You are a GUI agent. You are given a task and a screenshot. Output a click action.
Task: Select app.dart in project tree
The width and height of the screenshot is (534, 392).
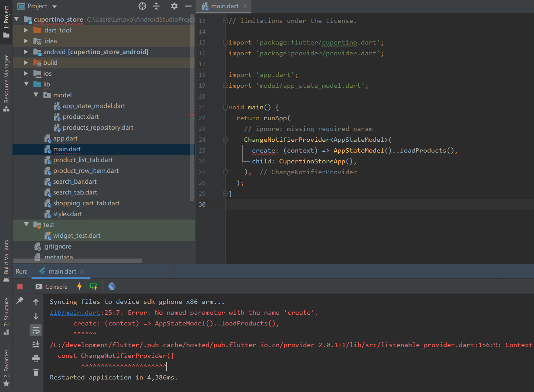(x=65, y=138)
